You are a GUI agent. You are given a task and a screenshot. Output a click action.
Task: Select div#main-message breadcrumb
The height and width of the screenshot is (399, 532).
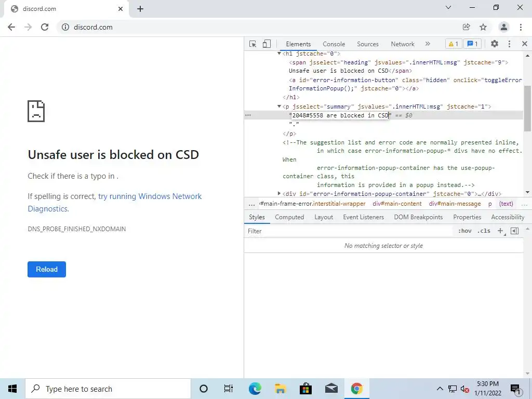[x=455, y=204]
